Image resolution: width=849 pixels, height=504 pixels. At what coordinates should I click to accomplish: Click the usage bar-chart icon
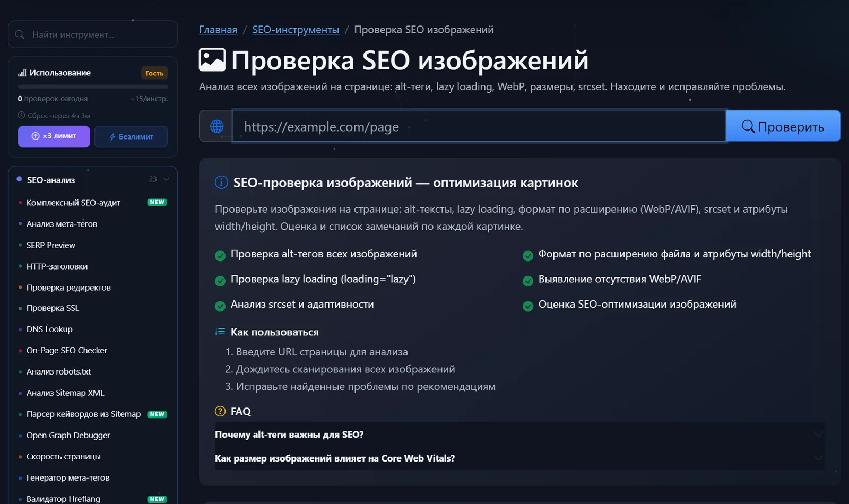pyautogui.click(x=22, y=73)
